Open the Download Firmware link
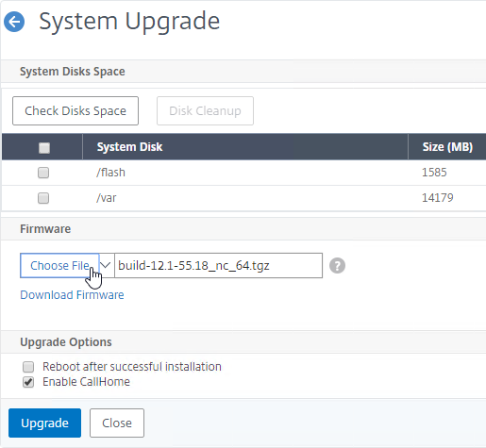 coord(72,295)
